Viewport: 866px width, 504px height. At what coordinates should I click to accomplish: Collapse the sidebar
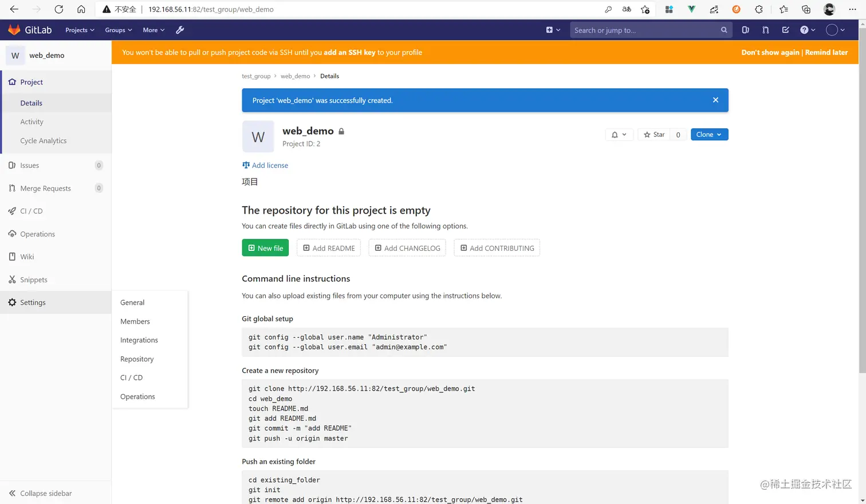pyautogui.click(x=56, y=493)
